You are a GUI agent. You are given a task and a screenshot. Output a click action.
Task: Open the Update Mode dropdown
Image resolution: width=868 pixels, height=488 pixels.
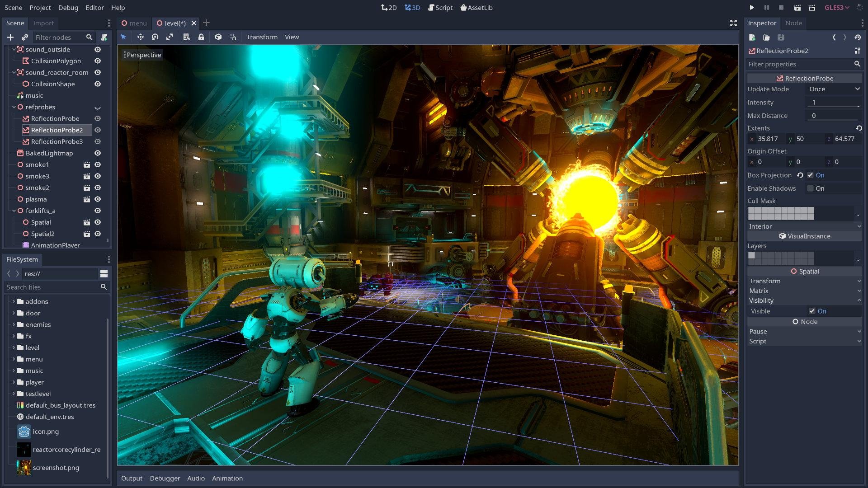[x=832, y=89]
